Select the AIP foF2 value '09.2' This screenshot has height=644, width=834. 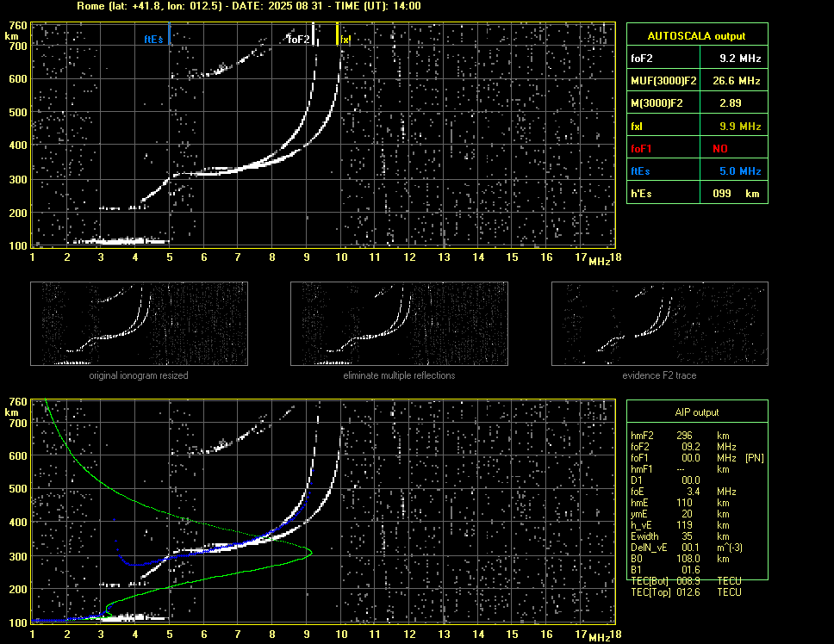[691, 447]
